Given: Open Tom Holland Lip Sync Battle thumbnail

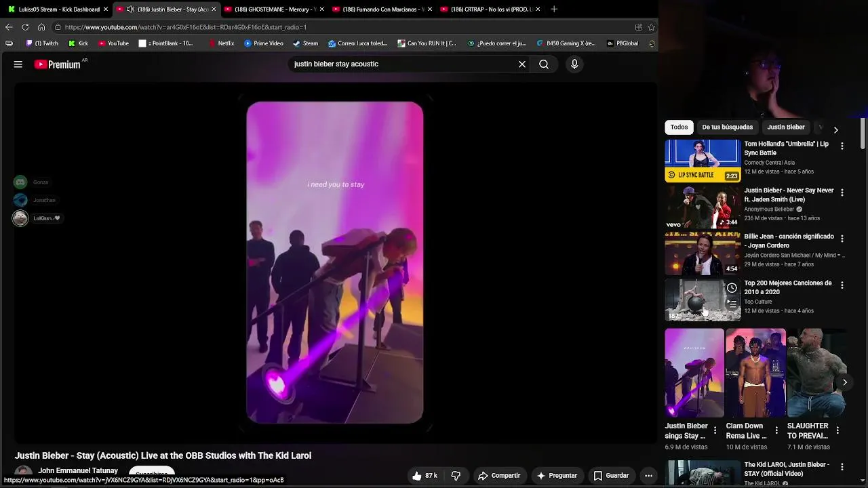Looking at the screenshot, I should point(703,161).
